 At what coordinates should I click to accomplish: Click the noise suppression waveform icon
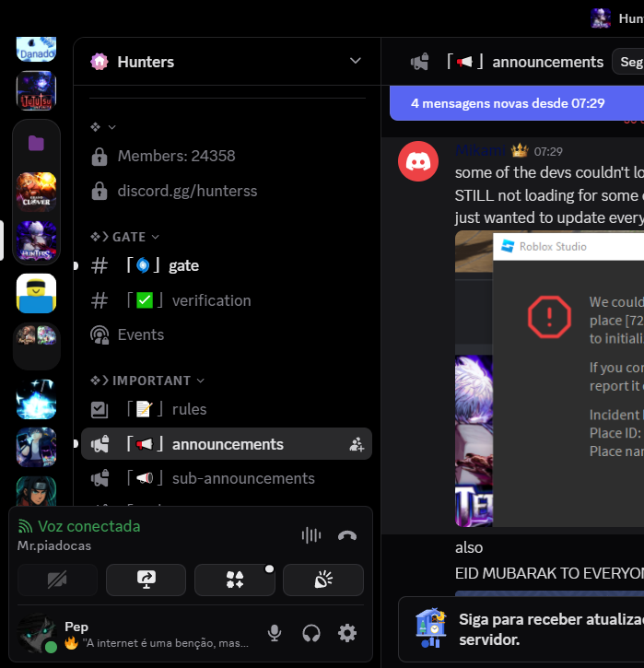tap(311, 535)
